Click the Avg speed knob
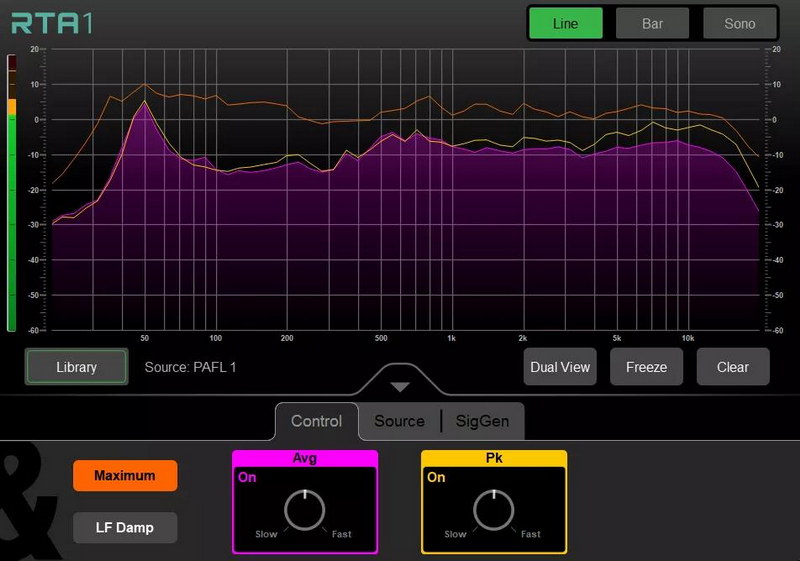This screenshot has width=800, height=561. pyautogui.click(x=305, y=509)
